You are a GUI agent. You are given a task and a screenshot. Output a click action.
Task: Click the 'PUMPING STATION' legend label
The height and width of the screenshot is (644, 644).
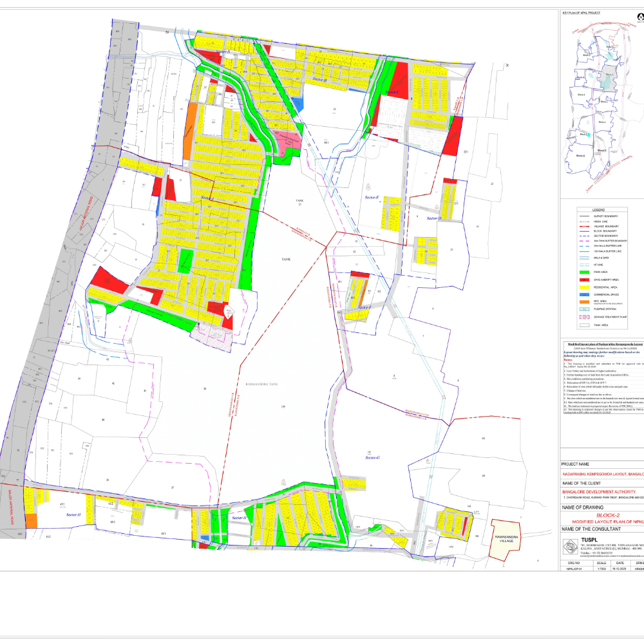coord(605,309)
